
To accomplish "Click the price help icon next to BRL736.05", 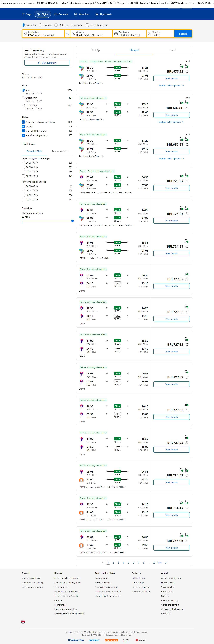I will tap(187, 541).
